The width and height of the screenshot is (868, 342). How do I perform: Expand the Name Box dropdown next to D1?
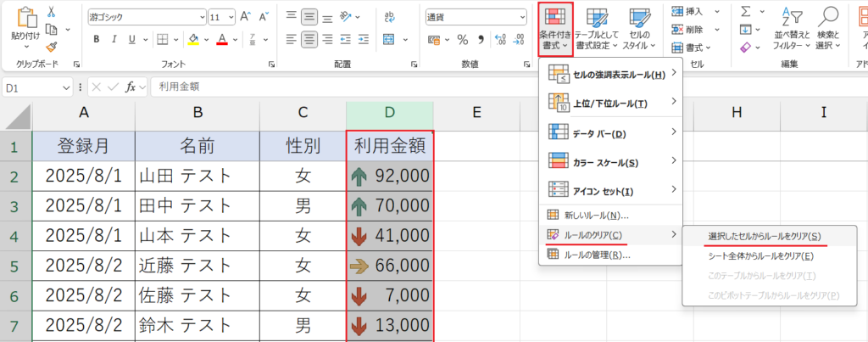click(x=67, y=87)
